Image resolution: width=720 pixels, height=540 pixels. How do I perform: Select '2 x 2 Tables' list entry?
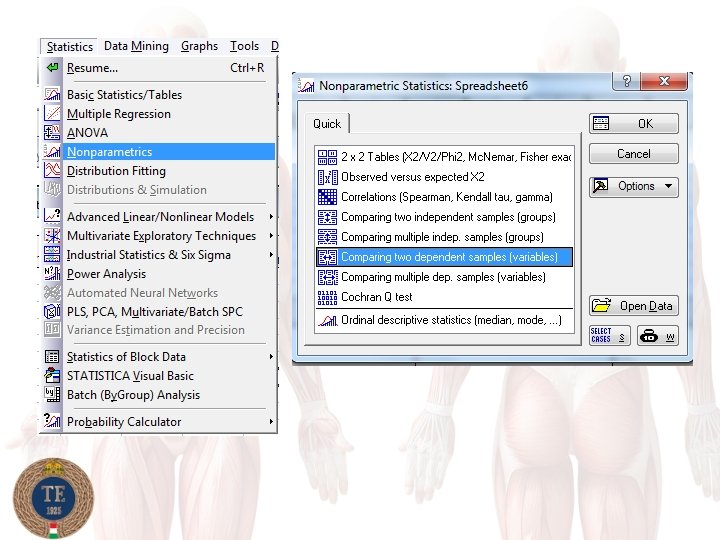[444, 157]
